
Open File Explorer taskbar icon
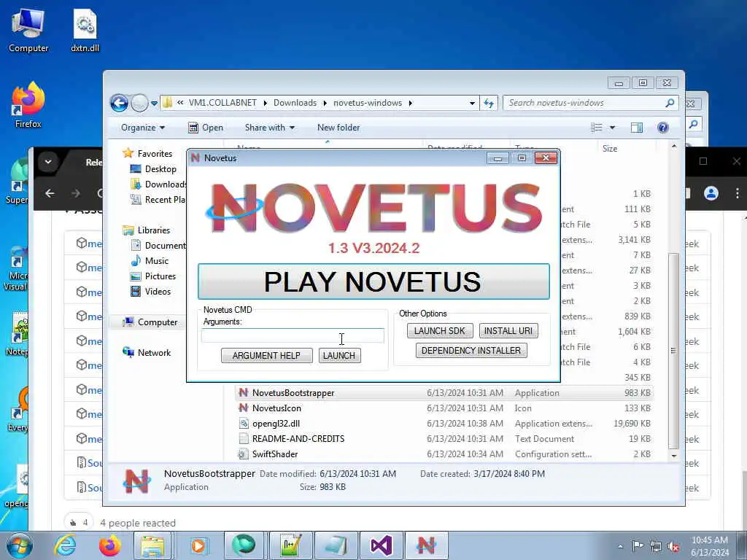[x=152, y=545]
